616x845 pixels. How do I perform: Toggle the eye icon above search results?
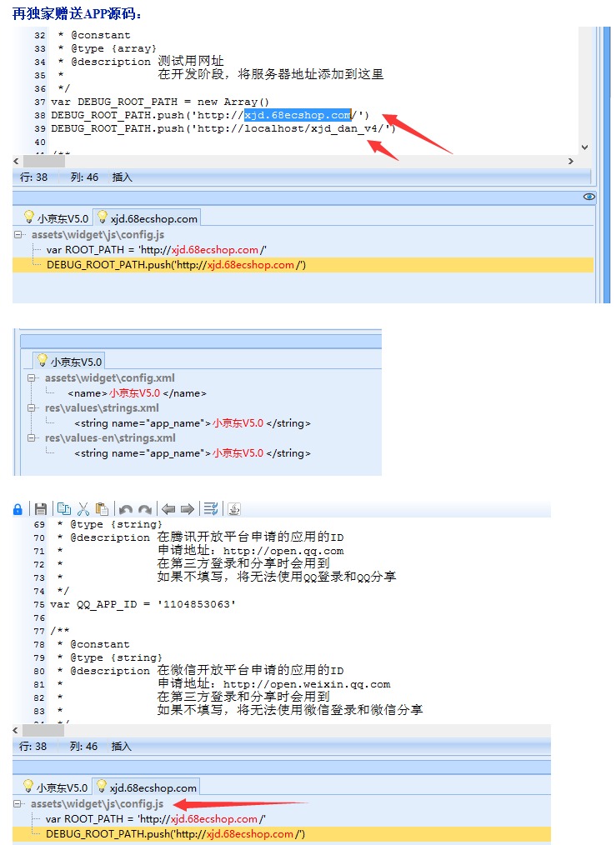click(x=589, y=197)
